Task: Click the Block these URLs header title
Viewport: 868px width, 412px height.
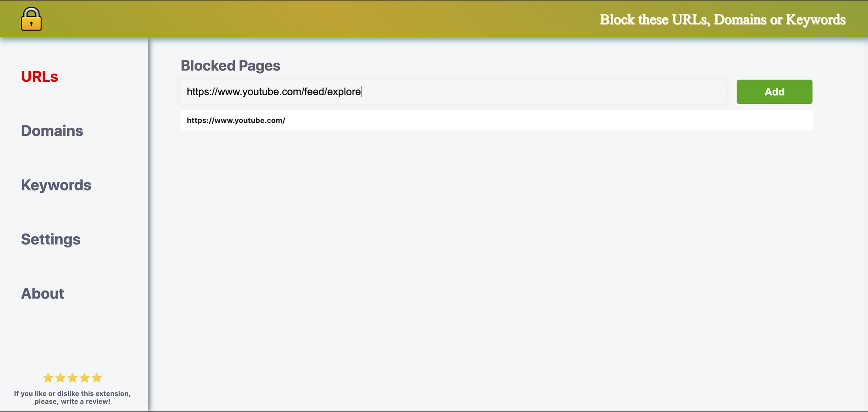Action: tap(723, 19)
